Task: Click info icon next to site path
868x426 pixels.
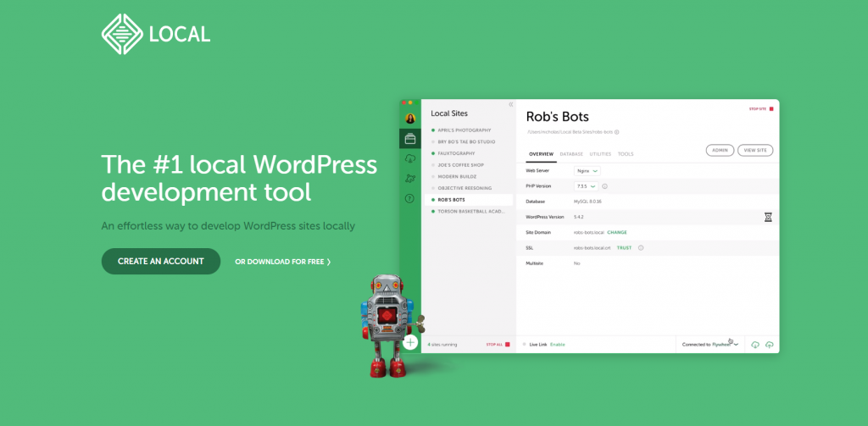Action: point(617,132)
